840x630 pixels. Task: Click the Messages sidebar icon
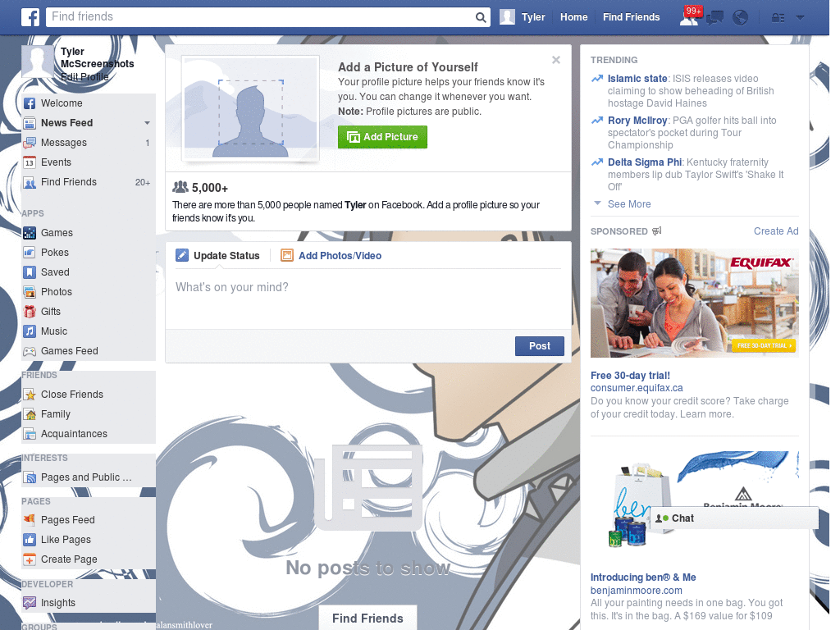pyautogui.click(x=30, y=143)
